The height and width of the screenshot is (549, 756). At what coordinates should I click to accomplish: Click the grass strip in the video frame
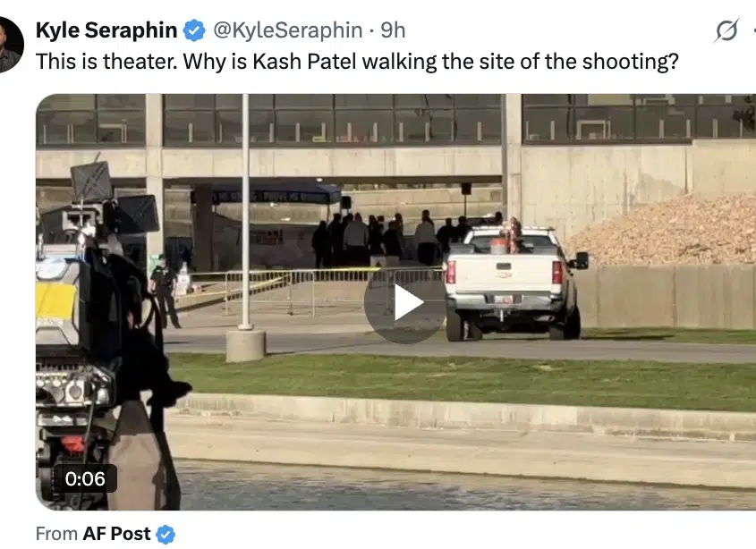point(463,381)
